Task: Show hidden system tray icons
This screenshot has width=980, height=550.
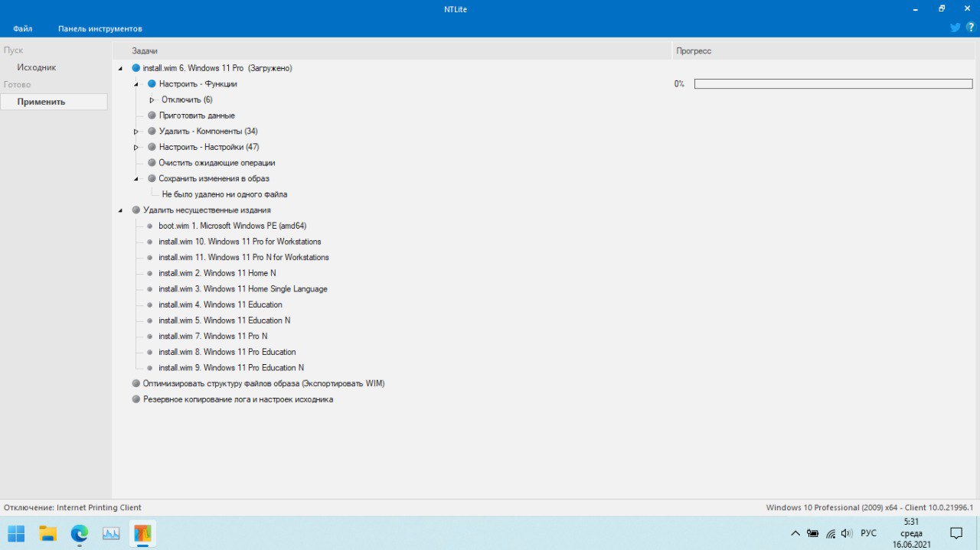Action: point(795,533)
